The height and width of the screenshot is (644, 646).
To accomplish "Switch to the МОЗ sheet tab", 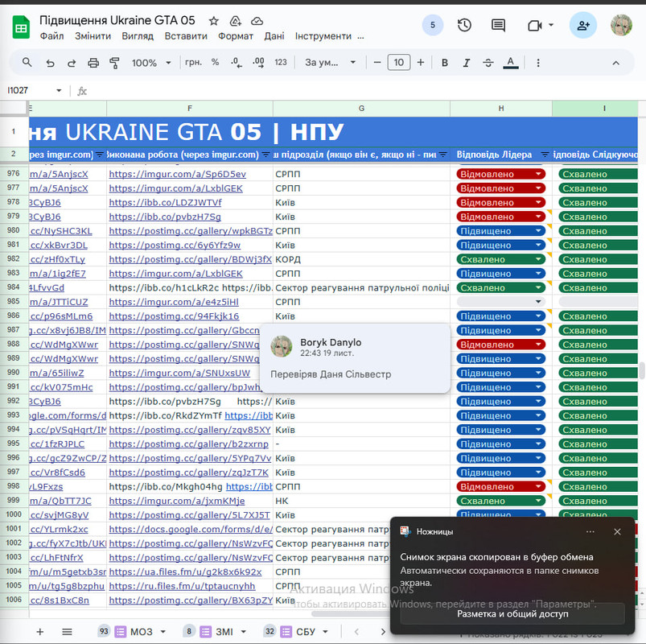I will 142,631.
